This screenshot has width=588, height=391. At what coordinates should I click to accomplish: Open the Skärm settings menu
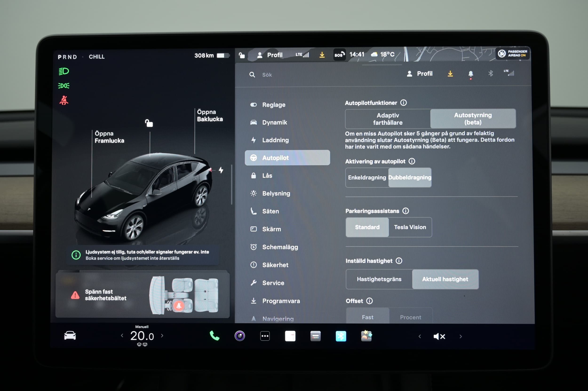click(287, 229)
